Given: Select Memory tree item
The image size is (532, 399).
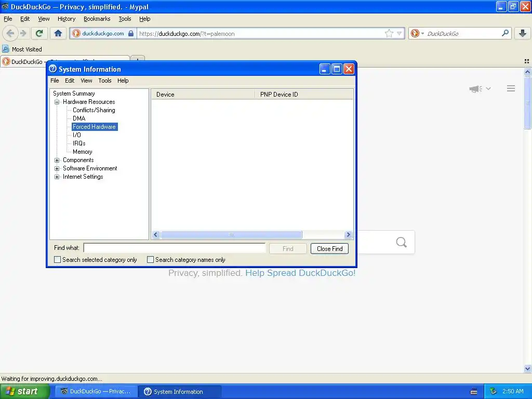Looking at the screenshot, I should tap(83, 152).
